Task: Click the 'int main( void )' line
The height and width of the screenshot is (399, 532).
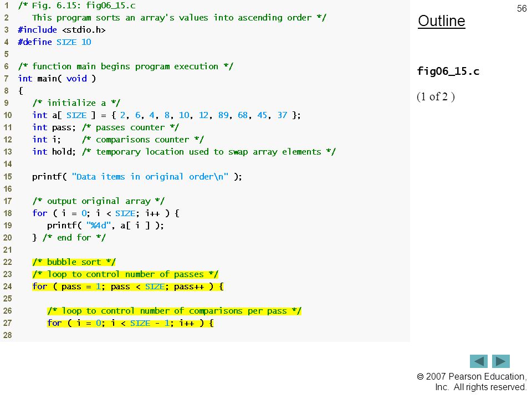Action: (57, 79)
